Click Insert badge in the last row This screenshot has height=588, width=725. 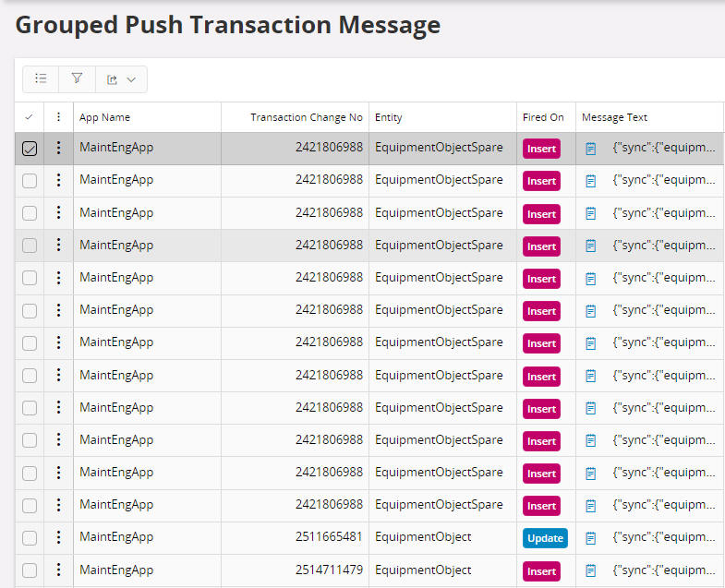click(541, 571)
